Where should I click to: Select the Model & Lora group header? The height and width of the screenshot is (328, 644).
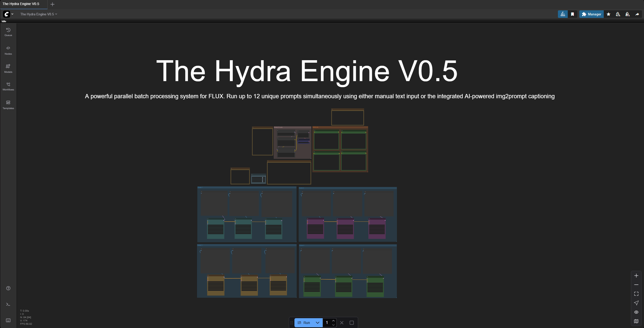tap(292, 127)
